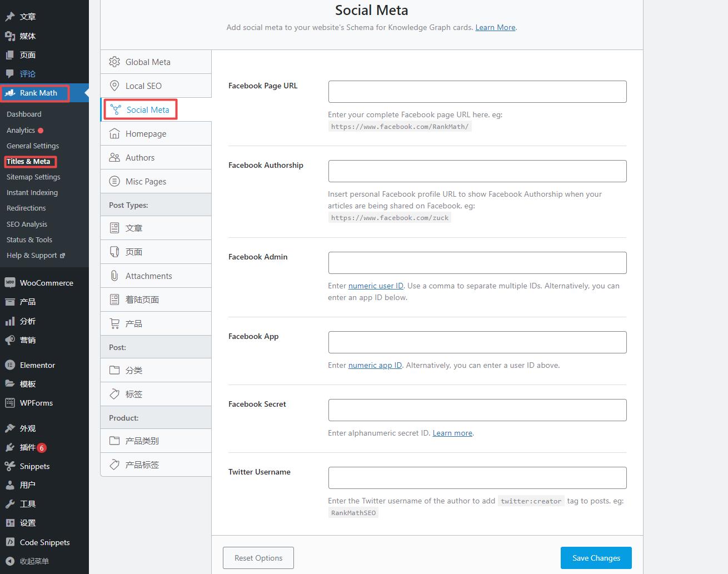This screenshot has height=574, width=728.
Task: Click the 外观 paintbrush icon
Action: (10, 428)
